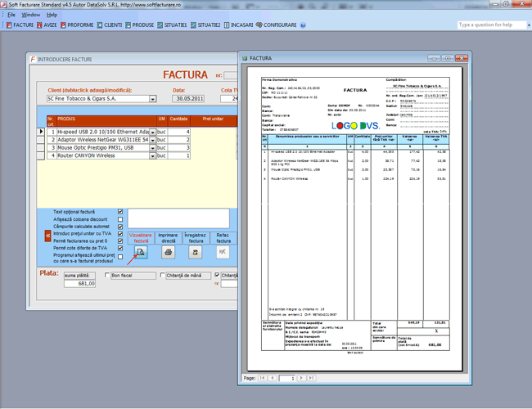The image size is (532, 409).
Task: Expand product dropdown for Hi-speed USB row
Action: tap(153, 133)
